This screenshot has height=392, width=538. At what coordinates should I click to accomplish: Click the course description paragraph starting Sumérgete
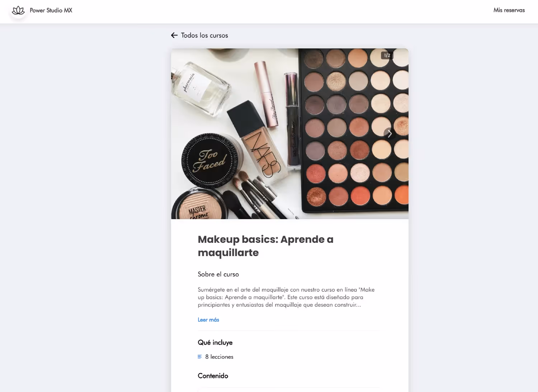pyautogui.click(x=286, y=297)
